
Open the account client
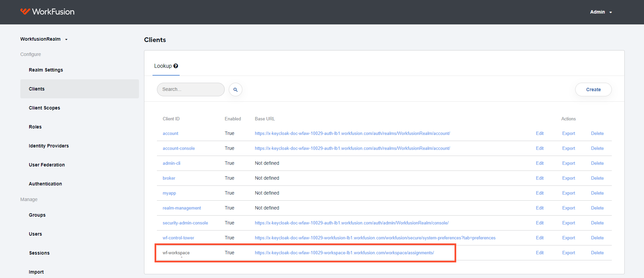tap(170, 134)
